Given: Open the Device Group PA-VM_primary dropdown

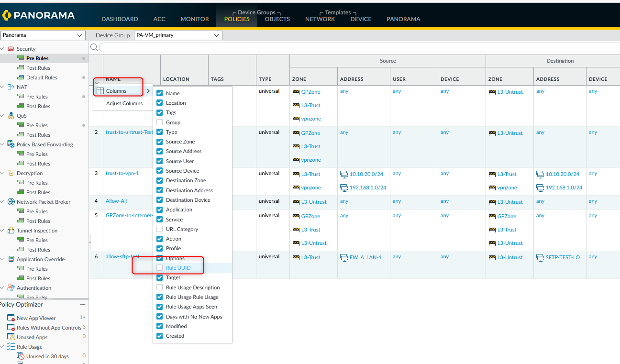Looking at the screenshot, I should pos(177,35).
